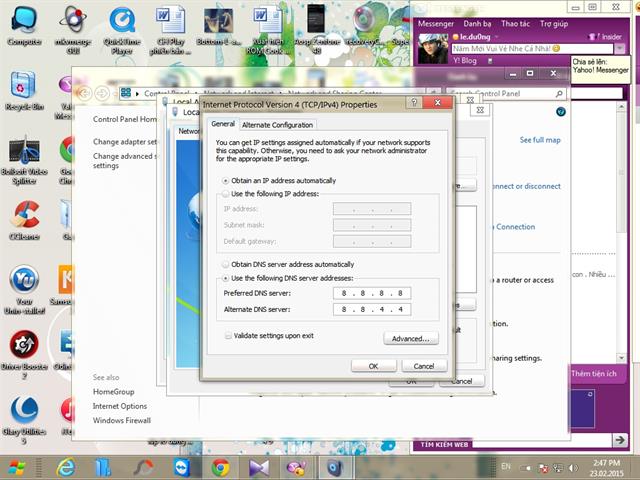Launch QuickTime Player from the desktop
640x480 pixels.
point(122,23)
